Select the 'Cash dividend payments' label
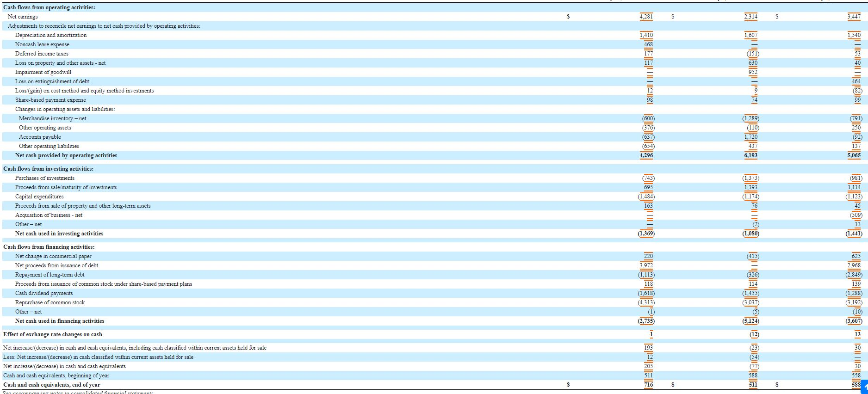The image size is (868, 394). [x=44, y=293]
